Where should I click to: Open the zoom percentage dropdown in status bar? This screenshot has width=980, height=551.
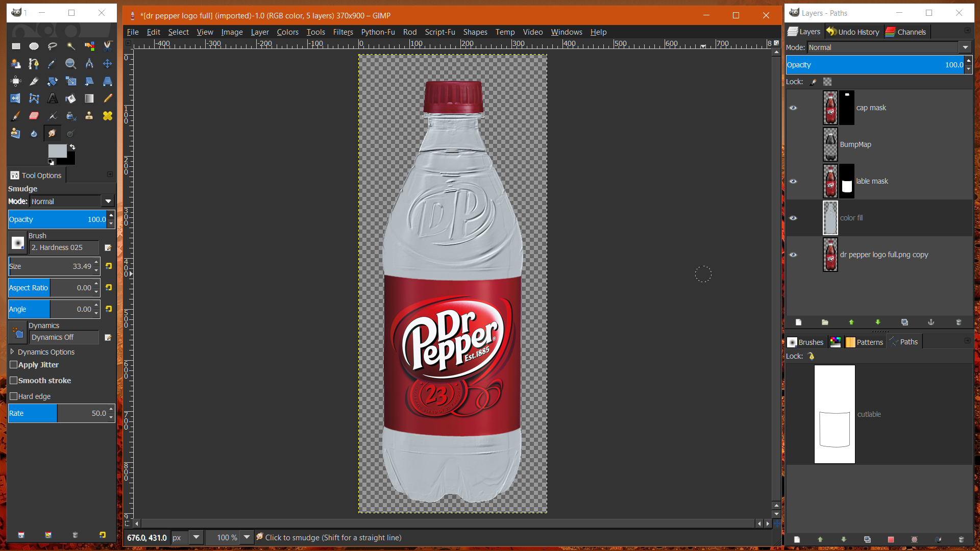click(247, 537)
